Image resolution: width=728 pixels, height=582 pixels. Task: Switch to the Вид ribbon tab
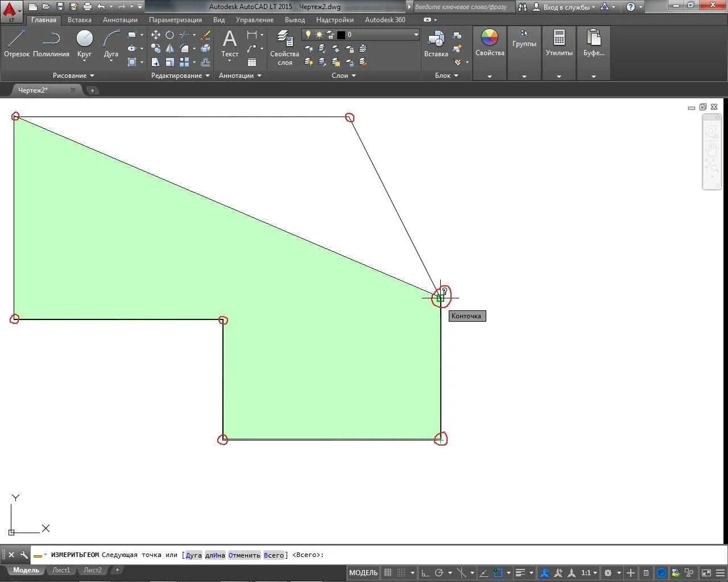tap(219, 20)
